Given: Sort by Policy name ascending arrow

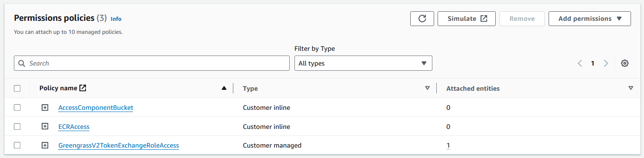Looking at the screenshot, I should tap(224, 88).
